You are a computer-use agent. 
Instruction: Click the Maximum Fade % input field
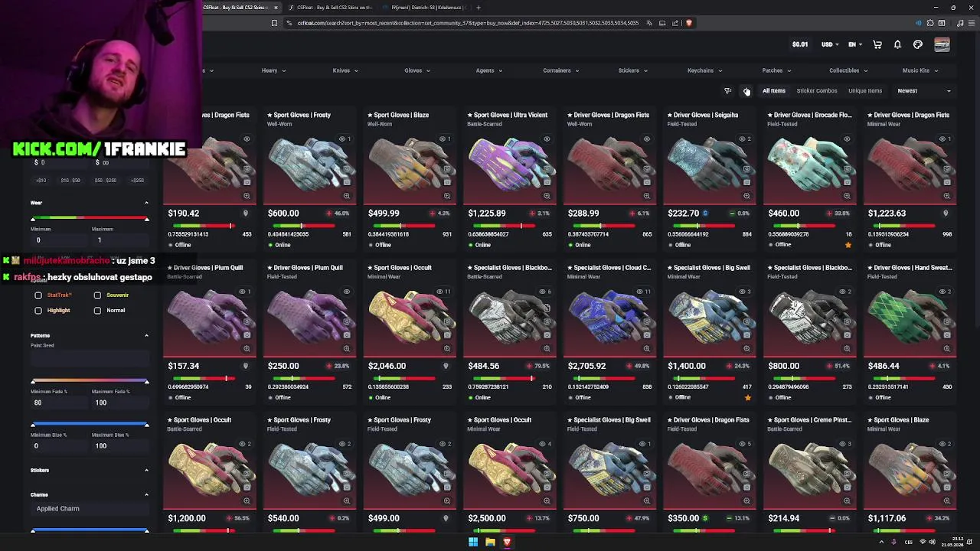[120, 403]
